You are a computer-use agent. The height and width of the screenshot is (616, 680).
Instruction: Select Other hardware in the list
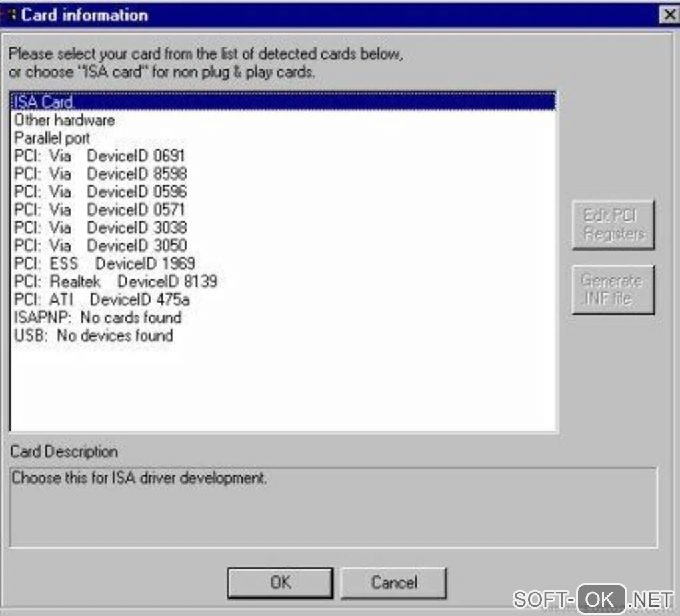point(283,120)
